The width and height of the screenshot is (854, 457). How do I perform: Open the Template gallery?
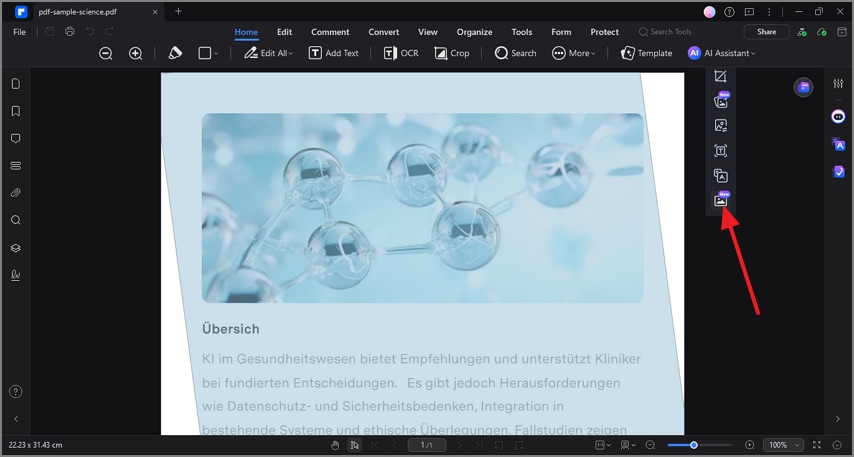click(646, 53)
